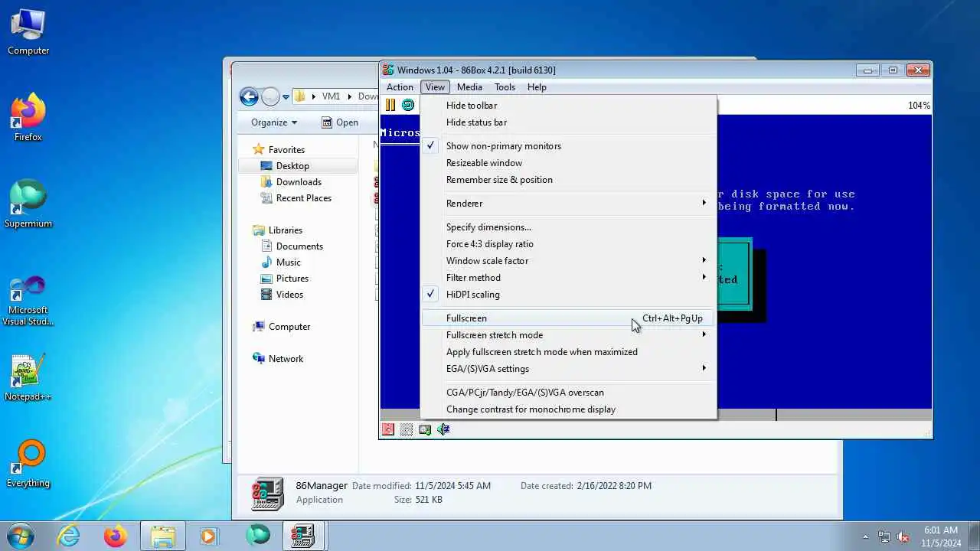Click the Supermium taskbar icon
This screenshot has width=980, height=551.
(257, 536)
